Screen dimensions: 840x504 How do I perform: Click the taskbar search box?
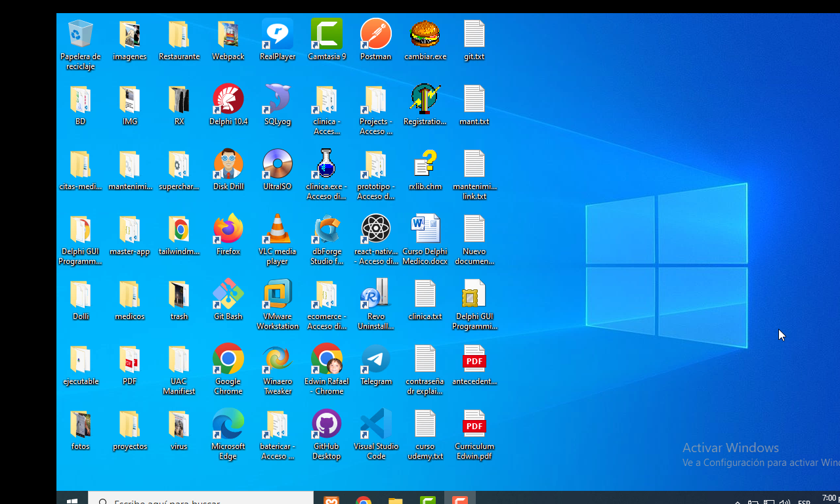tap(201, 497)
